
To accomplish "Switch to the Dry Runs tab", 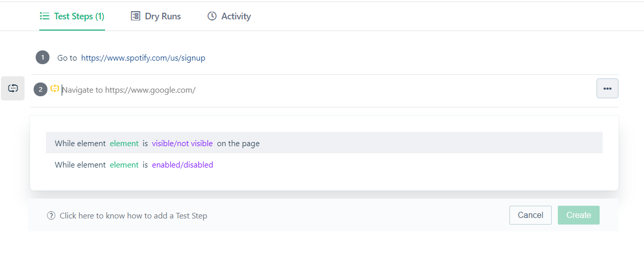I will tap(156, 16).
